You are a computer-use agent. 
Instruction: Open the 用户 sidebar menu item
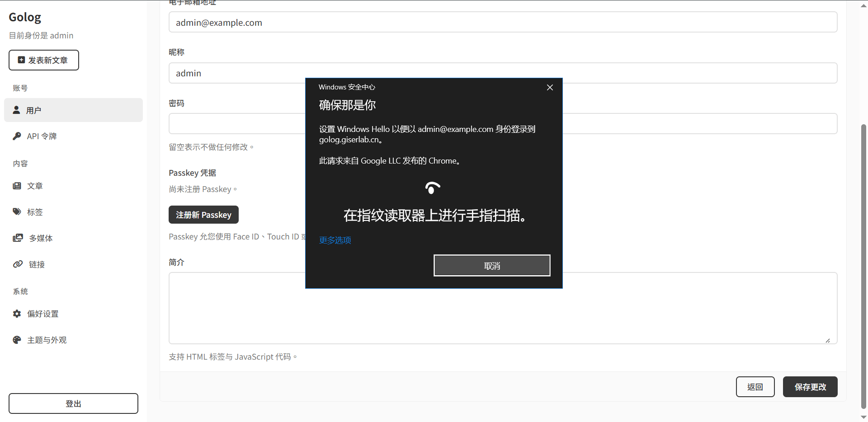pos(73,110)
